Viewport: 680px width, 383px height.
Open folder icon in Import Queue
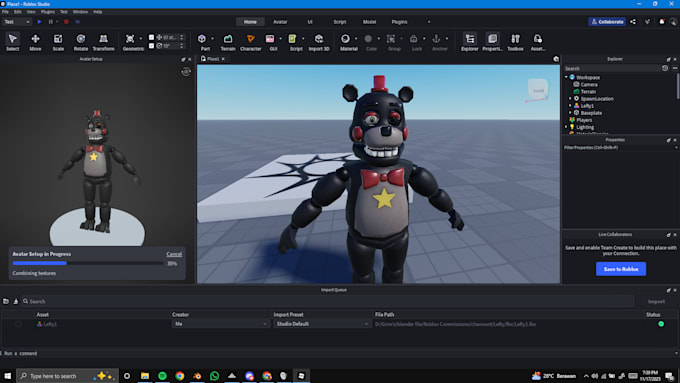[6, 301]
